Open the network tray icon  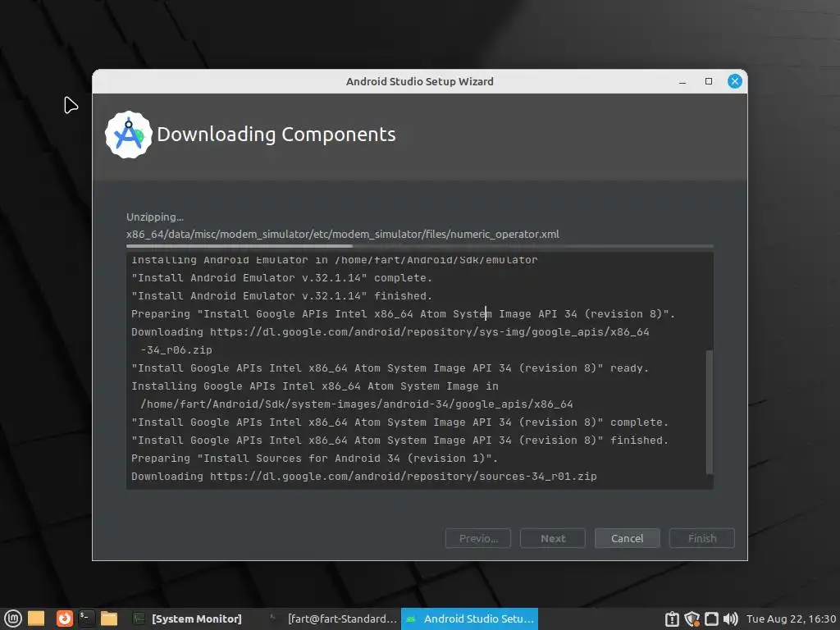(x=711, y=619)
